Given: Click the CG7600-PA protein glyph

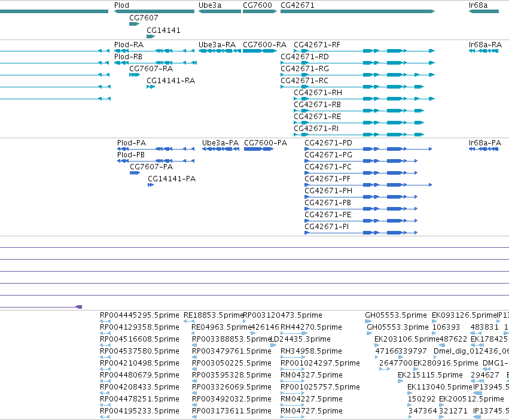Looking at the screenshot, I should pos(259,149).
